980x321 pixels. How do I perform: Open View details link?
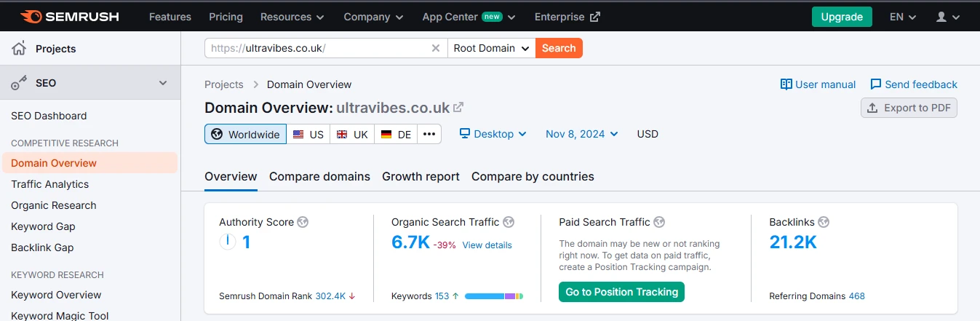(487, 245)
